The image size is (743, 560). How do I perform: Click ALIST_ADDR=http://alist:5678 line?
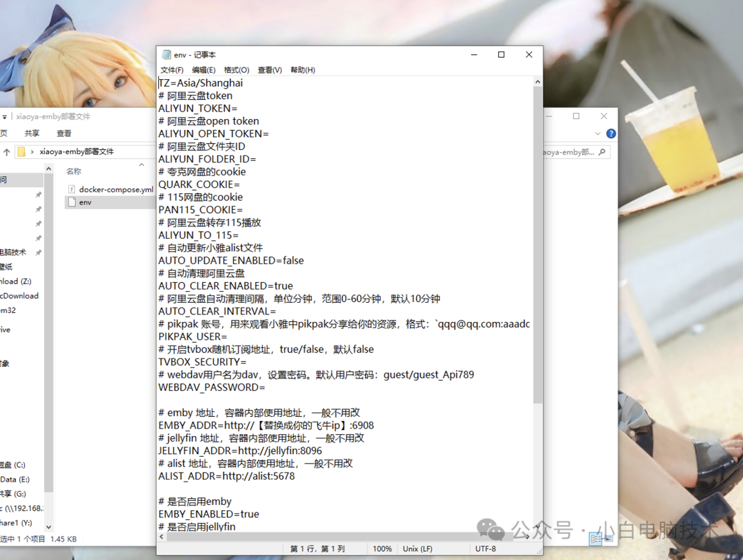click(x=226, y=476)
